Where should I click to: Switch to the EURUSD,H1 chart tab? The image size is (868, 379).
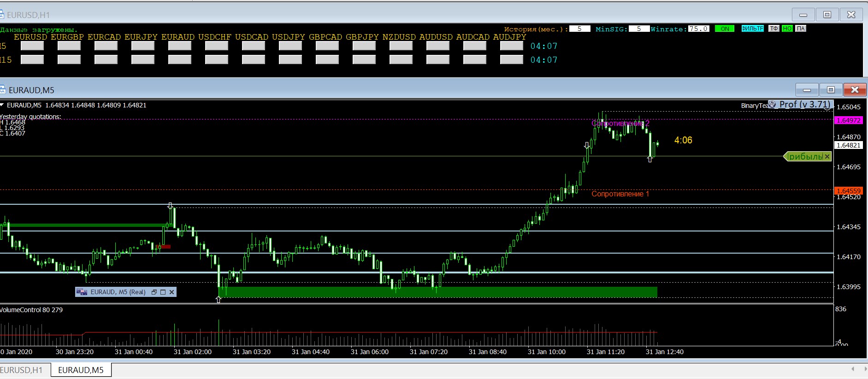coord(22,370)
